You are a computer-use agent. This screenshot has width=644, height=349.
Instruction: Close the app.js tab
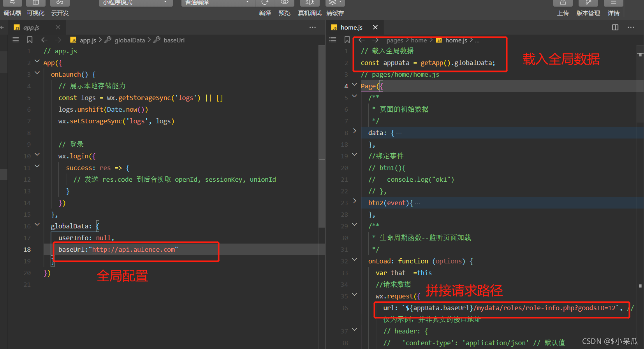[x=58, y=27]
